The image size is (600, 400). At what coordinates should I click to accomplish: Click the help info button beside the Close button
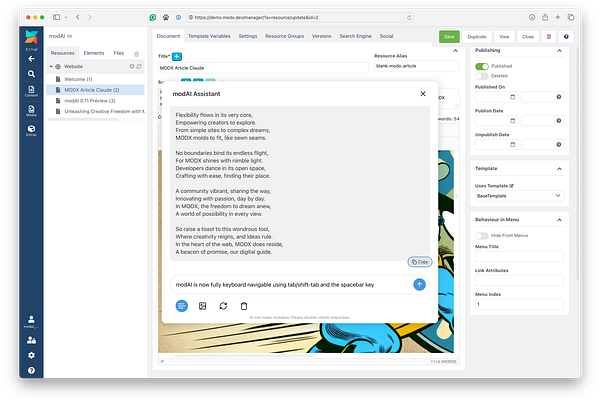tap(566, 37)
